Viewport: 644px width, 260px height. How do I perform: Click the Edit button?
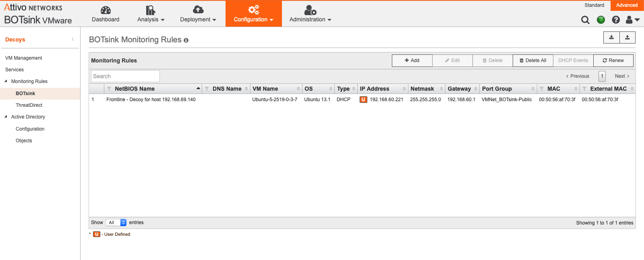[x=452, y=60]
